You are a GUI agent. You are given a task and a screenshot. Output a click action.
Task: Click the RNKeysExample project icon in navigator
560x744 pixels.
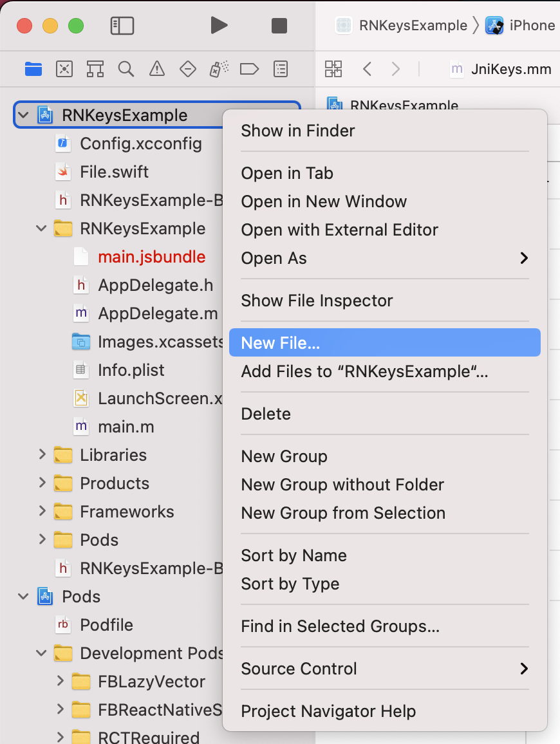pyautogui.click(x=44, y=115)
